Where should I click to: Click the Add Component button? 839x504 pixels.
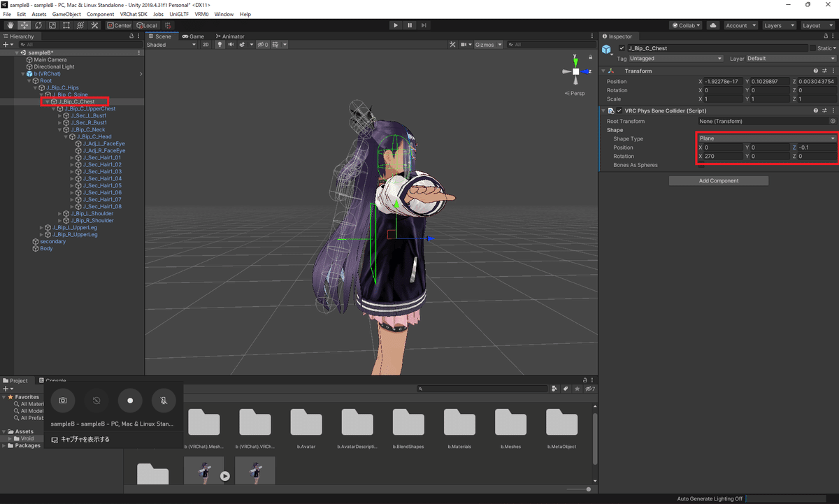coord(719,180)
